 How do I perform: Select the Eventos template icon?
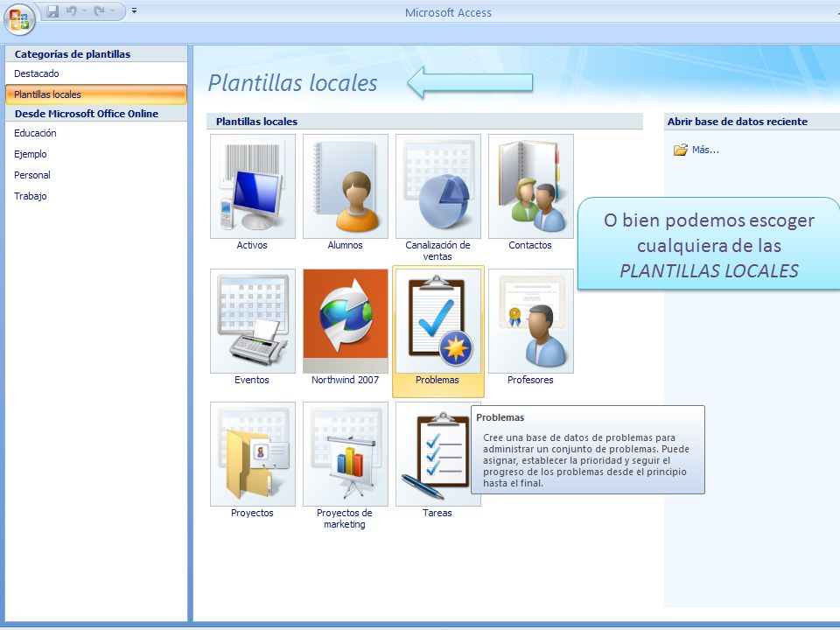pos(253,321)
